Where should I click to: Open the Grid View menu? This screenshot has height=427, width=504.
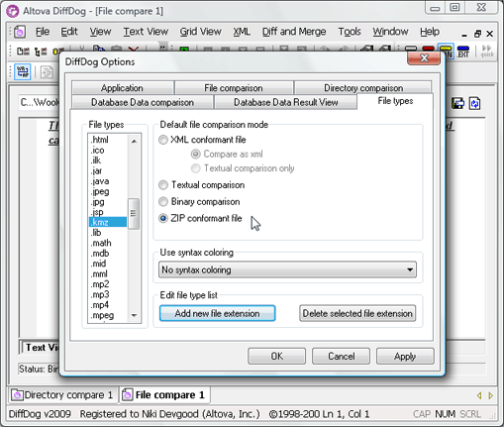(200, 32)
